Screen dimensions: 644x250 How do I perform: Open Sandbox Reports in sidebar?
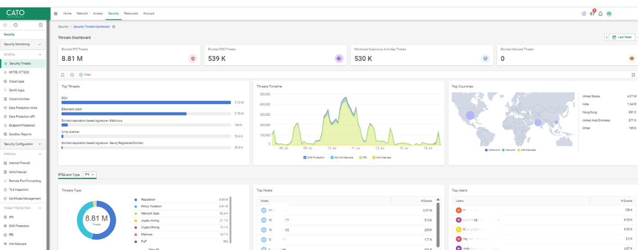pos(20,134)
